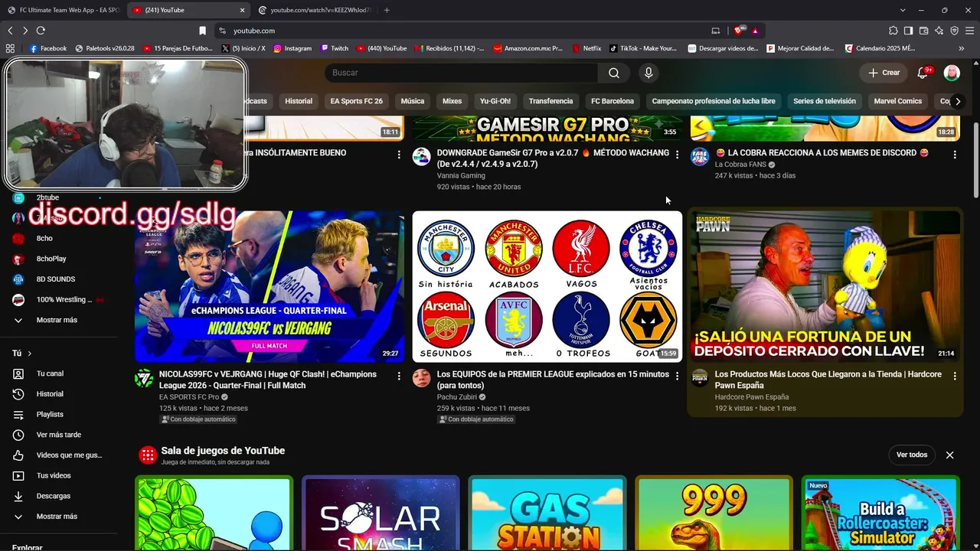980x551 pixels.
Task: Open the EA SPORTS FC Pro channel avatar
Action: pyautogui.click(x=144, y=378)
